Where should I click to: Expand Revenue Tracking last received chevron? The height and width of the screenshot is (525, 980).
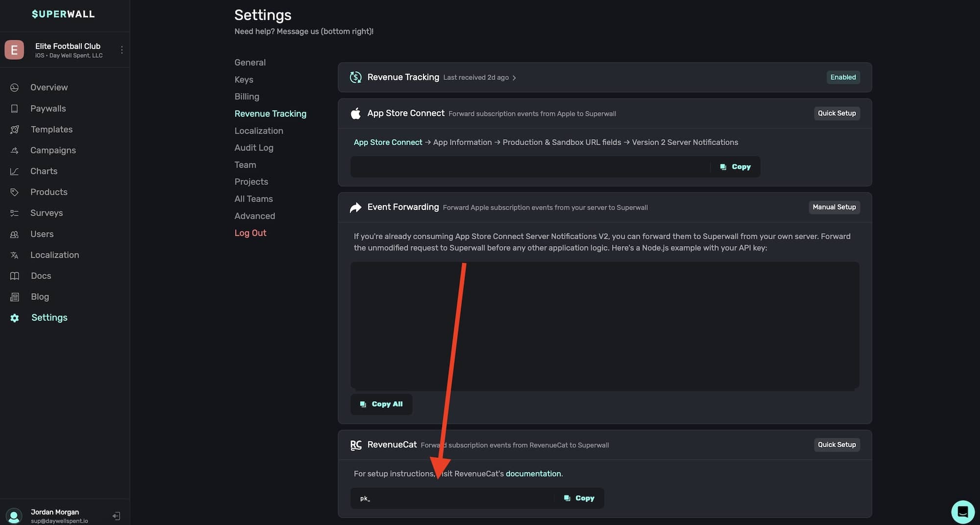click(x=514, y=78)
